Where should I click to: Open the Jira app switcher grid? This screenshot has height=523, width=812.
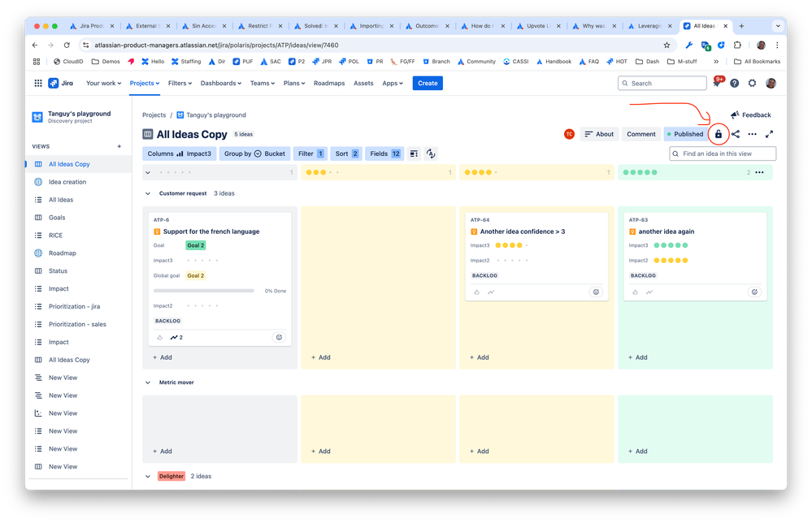tap(38, 84)
